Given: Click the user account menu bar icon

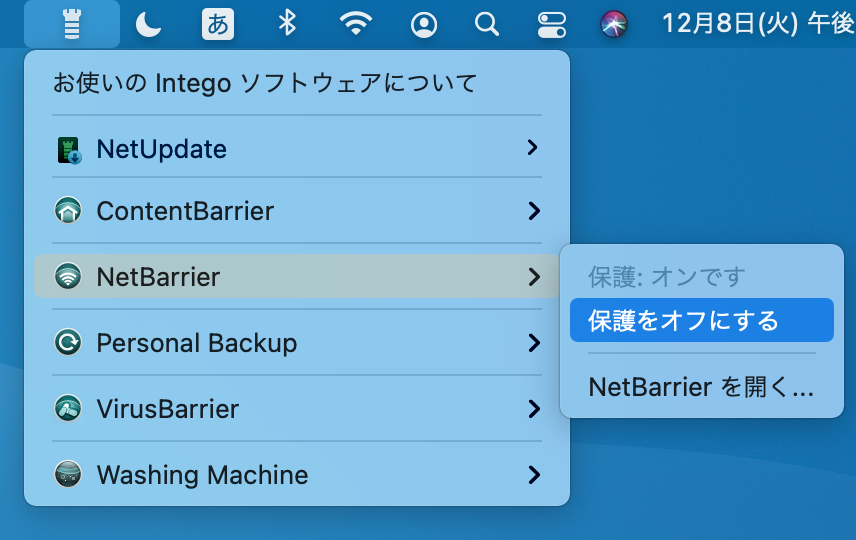Looking at the screenshot, I should tap(424, 25).
